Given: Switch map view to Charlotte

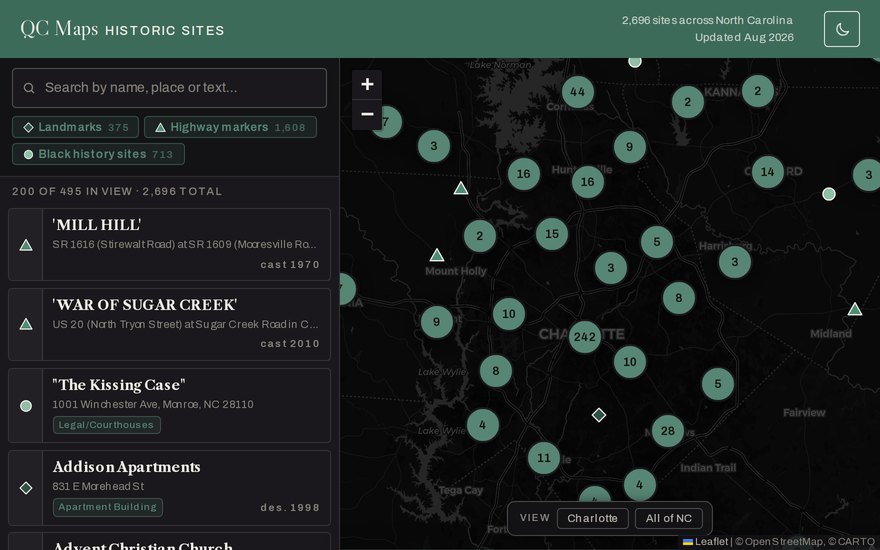Looking at the screenshot, I should pos(592,518).
